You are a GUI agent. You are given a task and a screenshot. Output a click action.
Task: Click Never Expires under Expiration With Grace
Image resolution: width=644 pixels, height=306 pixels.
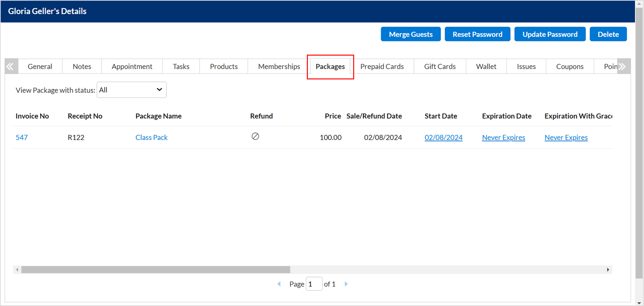pyautogui.click(x=566, y=138)
